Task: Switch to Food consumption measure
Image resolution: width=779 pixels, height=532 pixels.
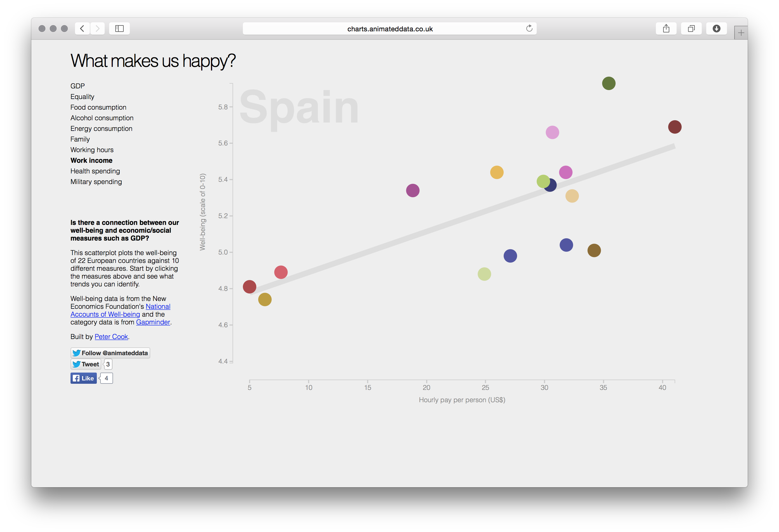Action: [x=98, y=107]
